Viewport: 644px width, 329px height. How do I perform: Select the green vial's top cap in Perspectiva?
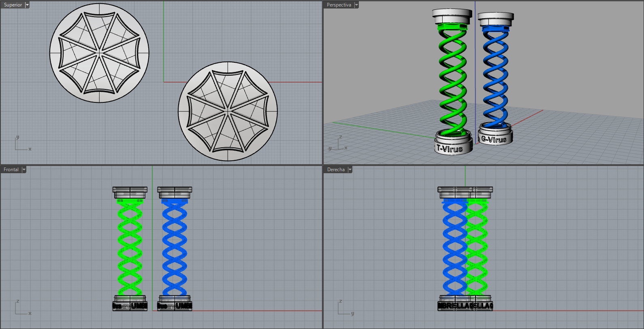(x=452, y=17)
